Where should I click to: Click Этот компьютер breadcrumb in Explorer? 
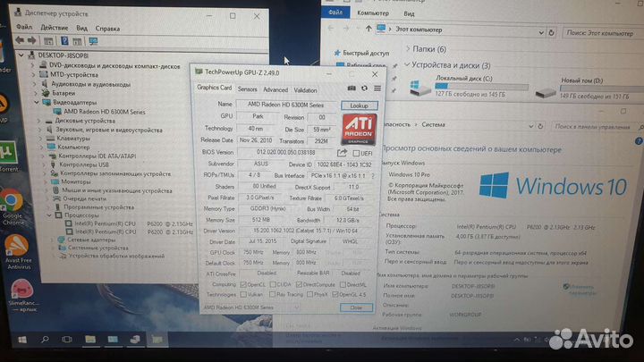419,29
